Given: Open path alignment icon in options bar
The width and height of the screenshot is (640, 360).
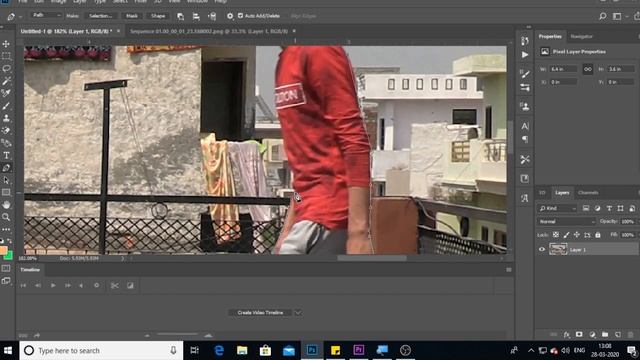Looking at the screenshot, I should point(196,16).
